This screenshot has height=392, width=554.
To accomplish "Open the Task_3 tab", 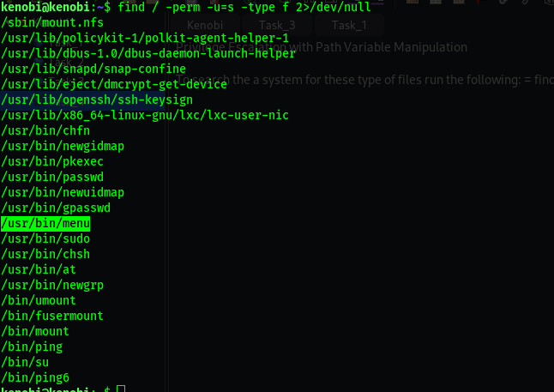I will 275,26.
